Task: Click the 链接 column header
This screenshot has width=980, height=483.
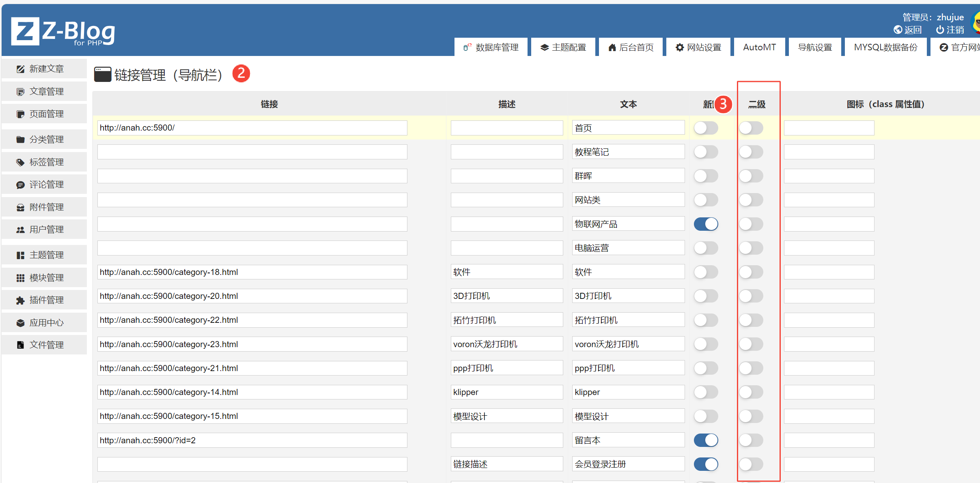Action: (x=269, y=104)
